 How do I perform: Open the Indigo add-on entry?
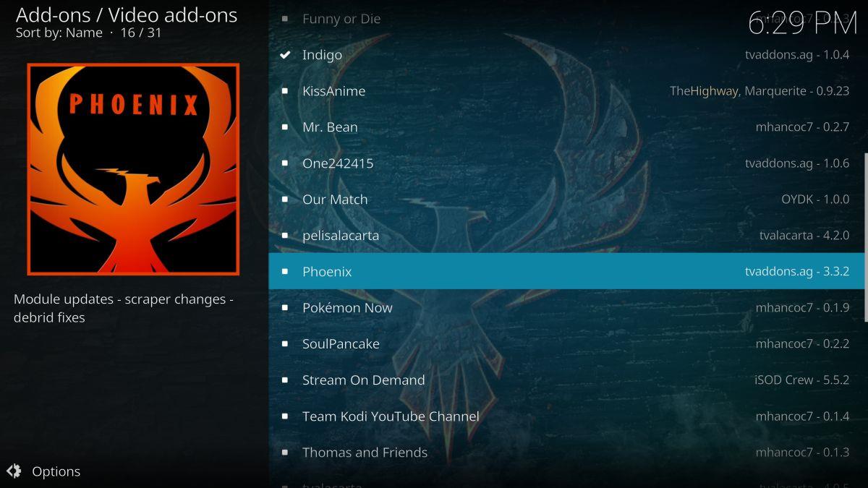tap(568, 54)
